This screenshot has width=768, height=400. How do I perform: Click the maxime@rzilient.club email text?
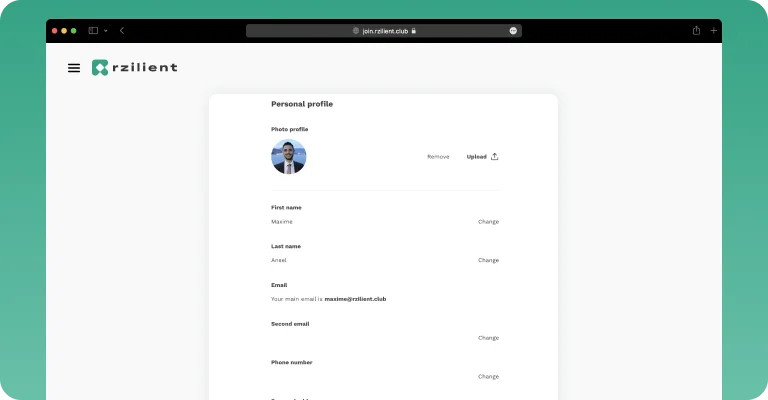[x=355, y=299]
